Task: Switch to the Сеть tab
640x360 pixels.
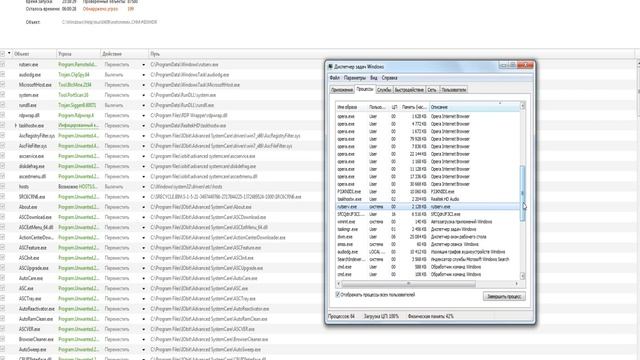Action: click(432, 90)
